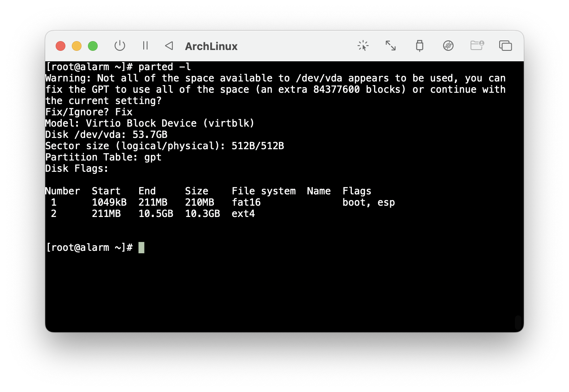Click the 'parted -l' command text
Image resolution: width=569 pixels, height=392 pixels.
[165, 67]
